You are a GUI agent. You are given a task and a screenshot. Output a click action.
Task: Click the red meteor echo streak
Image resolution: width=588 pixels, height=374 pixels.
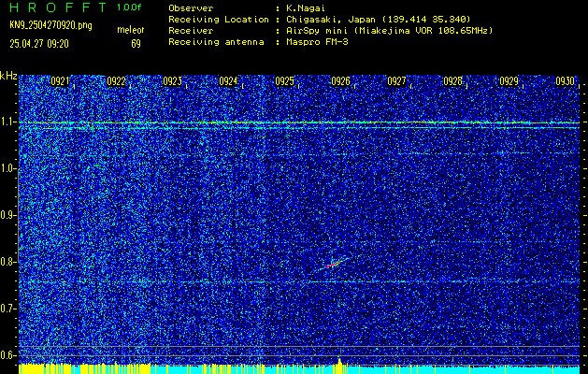334,264
